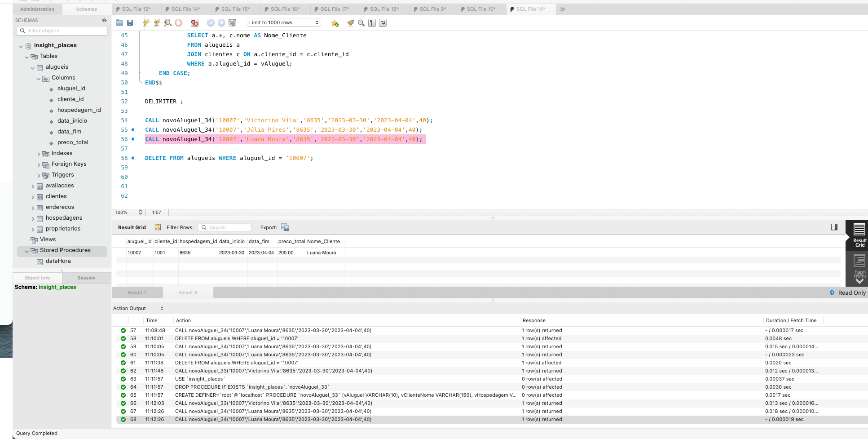Screen dimensions: 868x439
Task: Select the Result Grid side button
Action: [x=859, y=235]
